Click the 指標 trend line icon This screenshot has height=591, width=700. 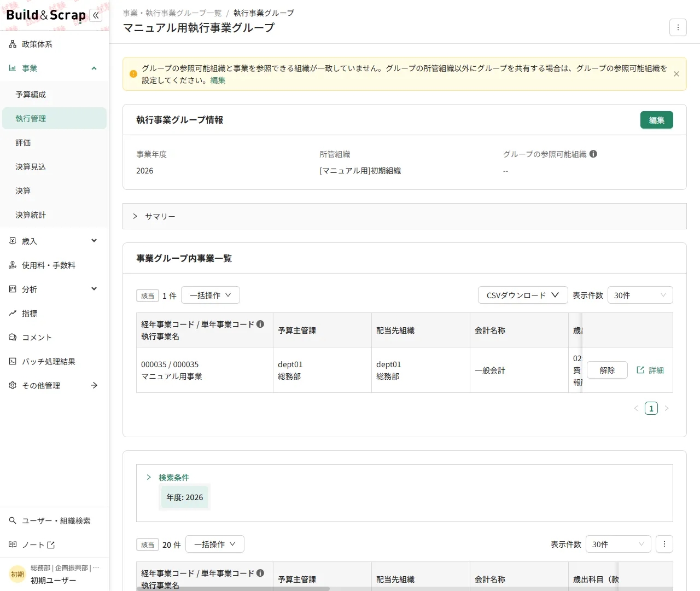[13, 313]
